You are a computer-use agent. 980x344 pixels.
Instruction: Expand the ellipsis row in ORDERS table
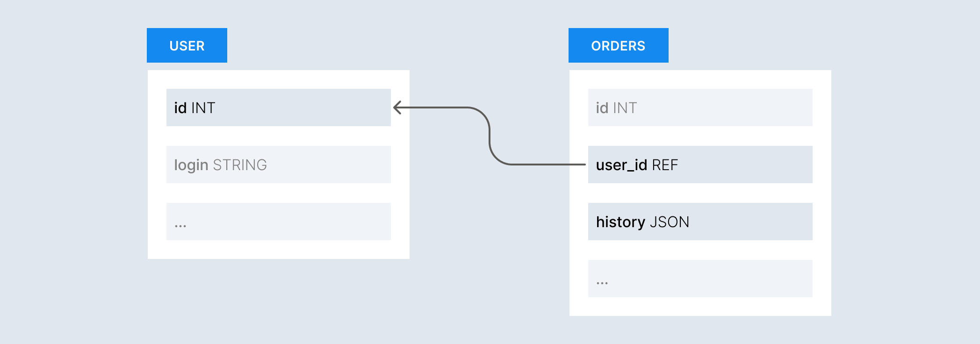[700, 279]
